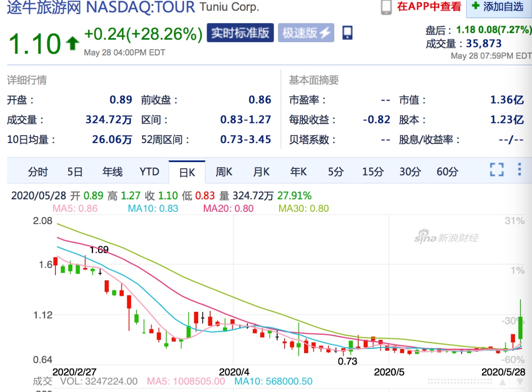The width and height of the screenshot is (532, 392).
Task: Expand chart with the fullscreen icon
Action: pos(497,170)
